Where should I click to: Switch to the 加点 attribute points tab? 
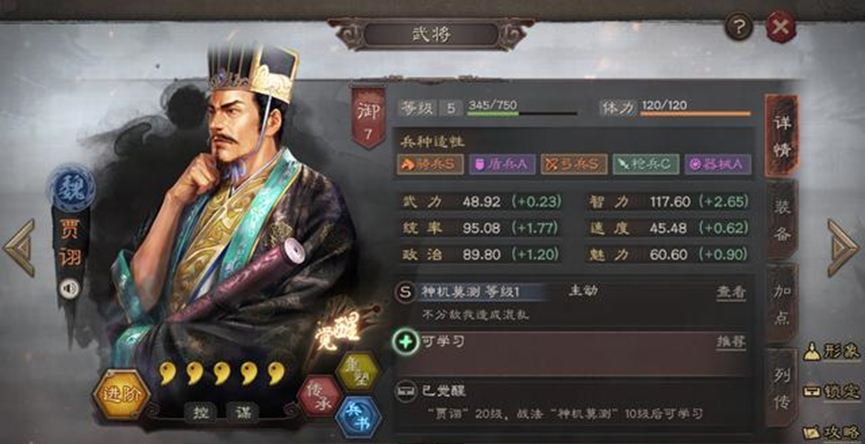(782, 304)
